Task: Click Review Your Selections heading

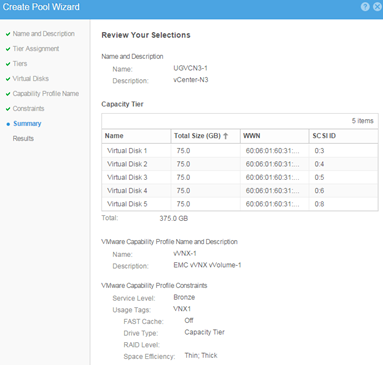Action: (146, 35)
